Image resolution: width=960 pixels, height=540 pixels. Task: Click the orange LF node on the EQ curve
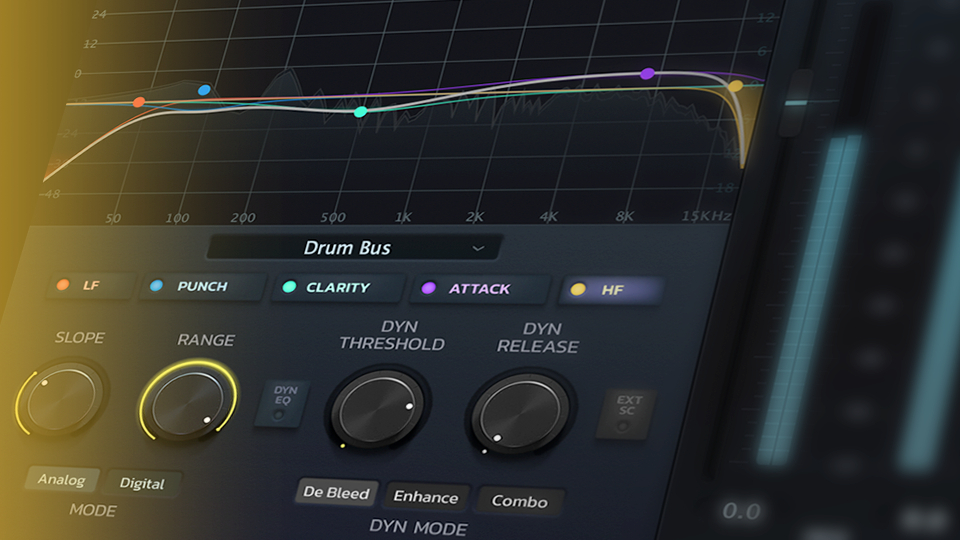pyautogui.click(x=139, y=102)
